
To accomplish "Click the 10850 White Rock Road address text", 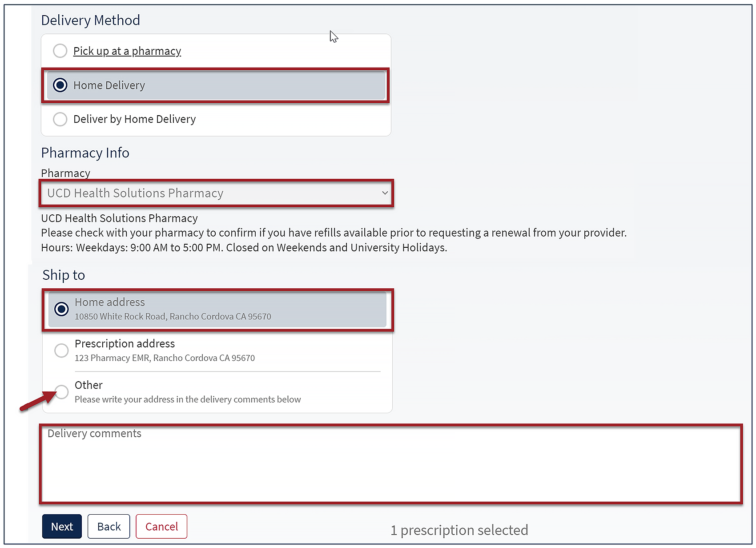I will (x=173, y=317).
